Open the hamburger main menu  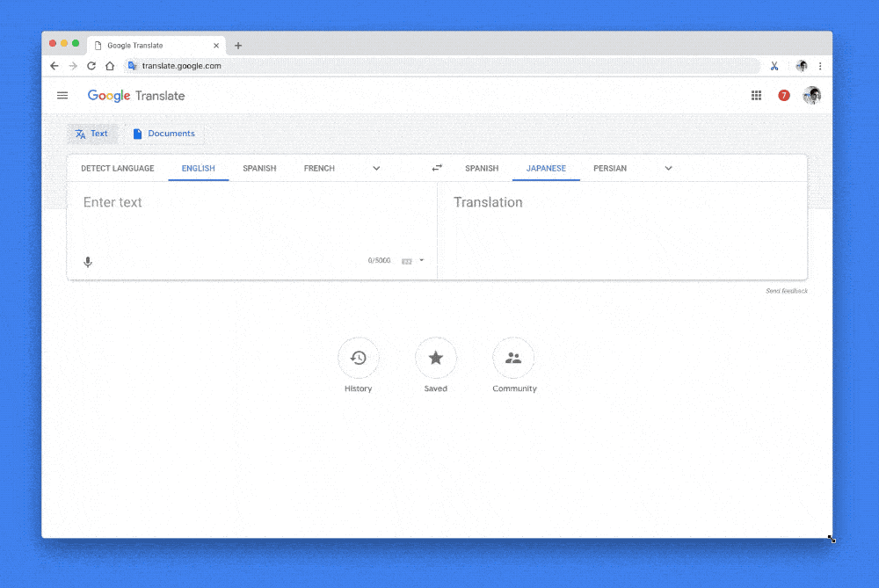(62, 96)
